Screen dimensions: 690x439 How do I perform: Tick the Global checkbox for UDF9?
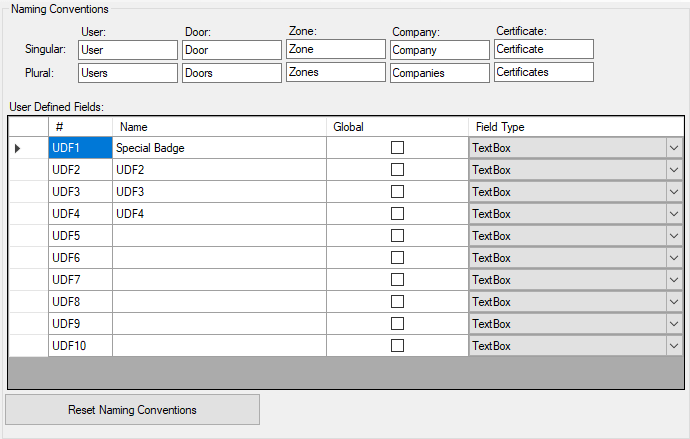[397, 323]
